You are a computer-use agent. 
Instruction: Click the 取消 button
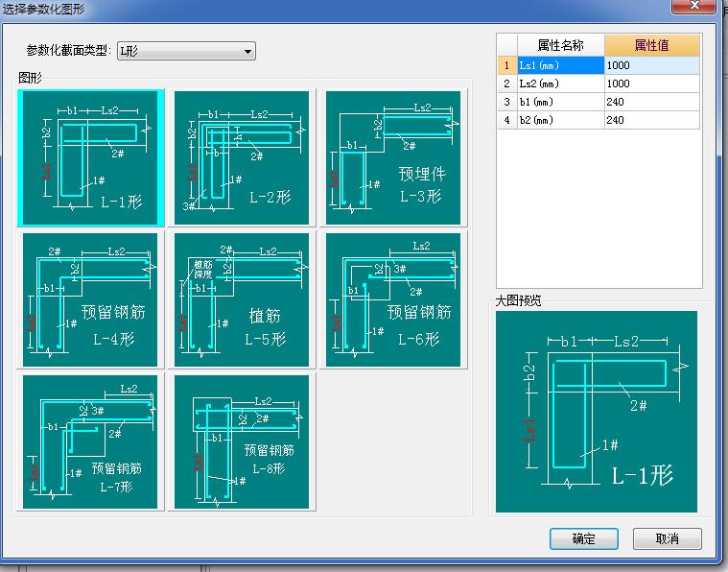tap(668, 539)
